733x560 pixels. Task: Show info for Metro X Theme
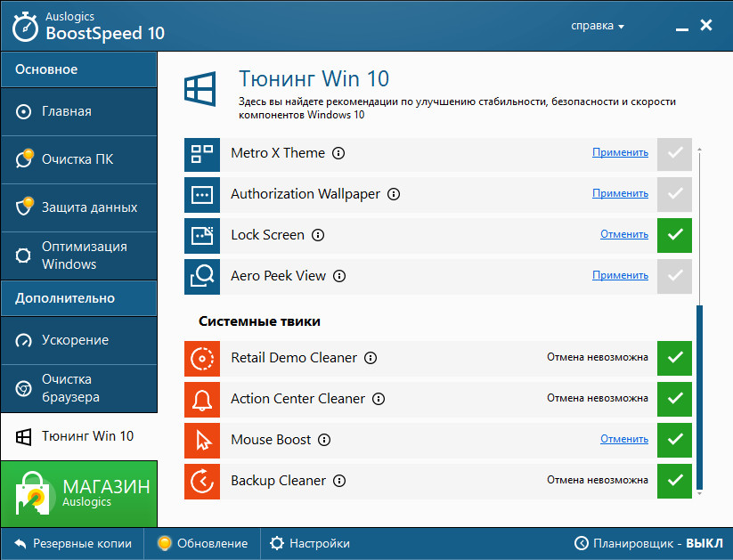338,153
